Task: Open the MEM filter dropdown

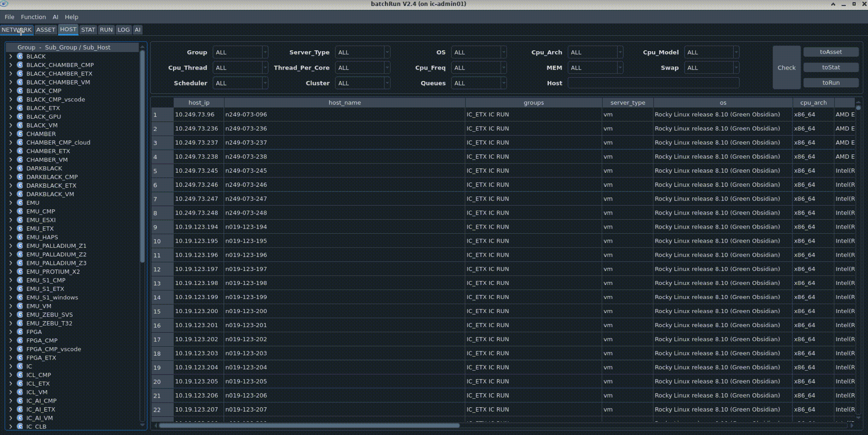Action: point(595,68)
